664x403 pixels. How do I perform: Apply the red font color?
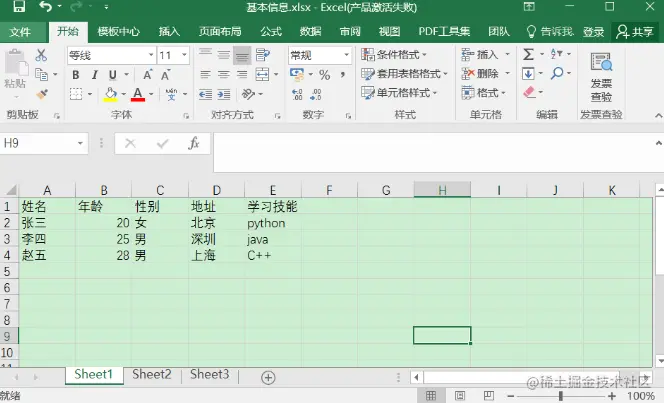point(138,94)
